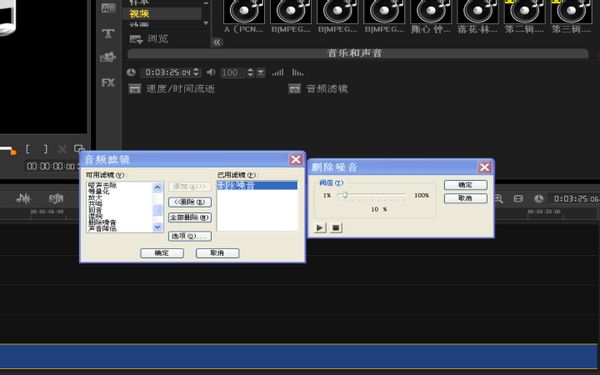Collapse the library panel with « arrow

click(x=217, y=42)
